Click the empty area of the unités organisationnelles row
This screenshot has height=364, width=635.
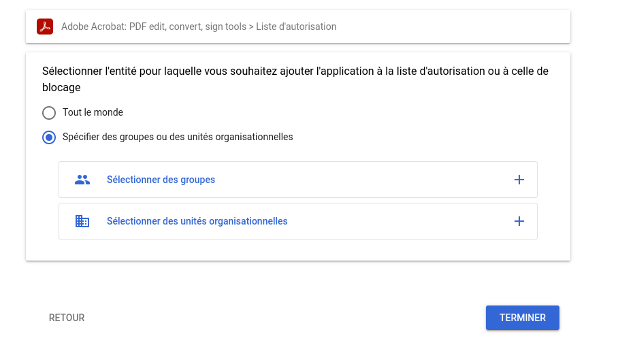pyautogui.click(x=399, y=221)
